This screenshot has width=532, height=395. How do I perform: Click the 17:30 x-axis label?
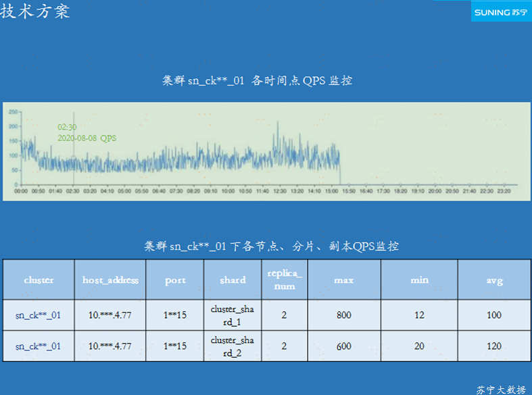point(383,191)
